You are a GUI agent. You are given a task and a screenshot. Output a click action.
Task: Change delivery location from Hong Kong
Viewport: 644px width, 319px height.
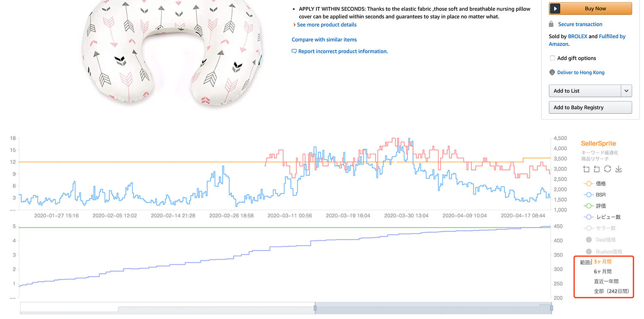(x=580, y=73)
